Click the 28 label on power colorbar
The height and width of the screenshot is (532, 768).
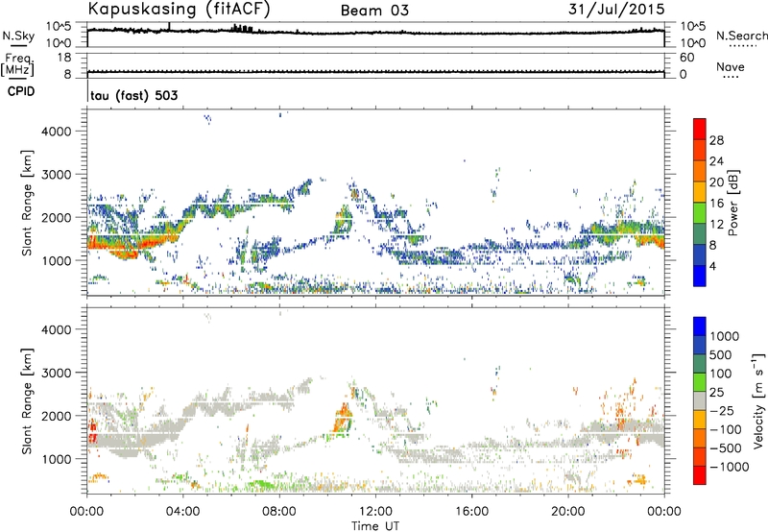coord(716,140)
